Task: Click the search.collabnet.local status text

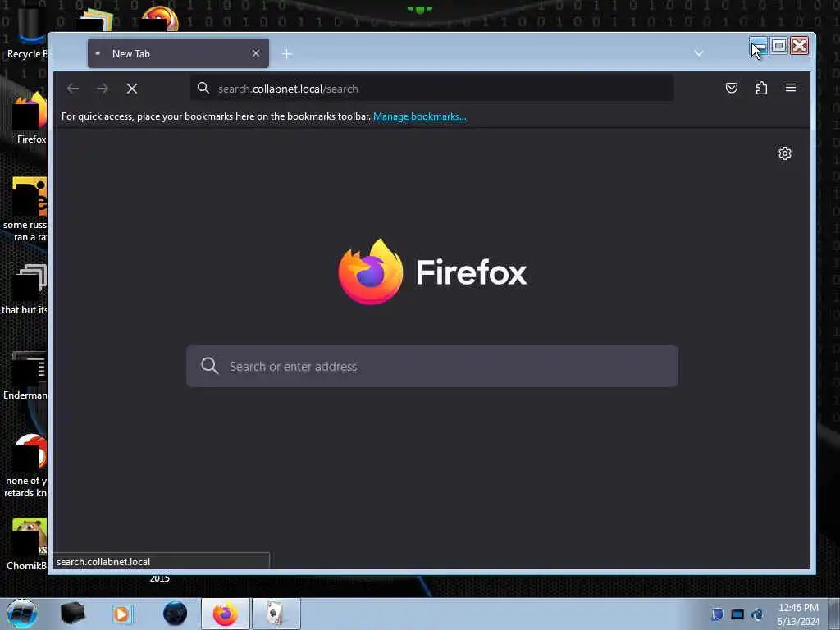Action: [103, 561]
